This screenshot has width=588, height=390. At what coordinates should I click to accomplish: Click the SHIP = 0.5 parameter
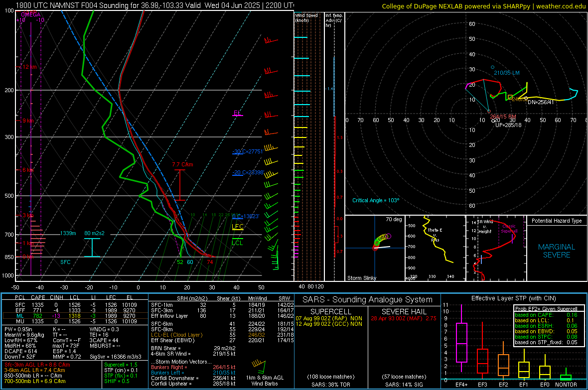(x=117, y=381)
